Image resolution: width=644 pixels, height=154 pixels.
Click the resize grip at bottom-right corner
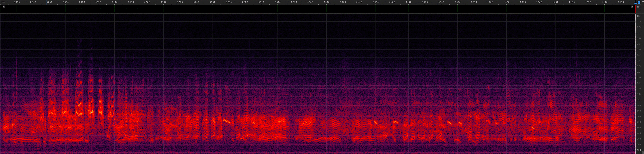point(643,153)
